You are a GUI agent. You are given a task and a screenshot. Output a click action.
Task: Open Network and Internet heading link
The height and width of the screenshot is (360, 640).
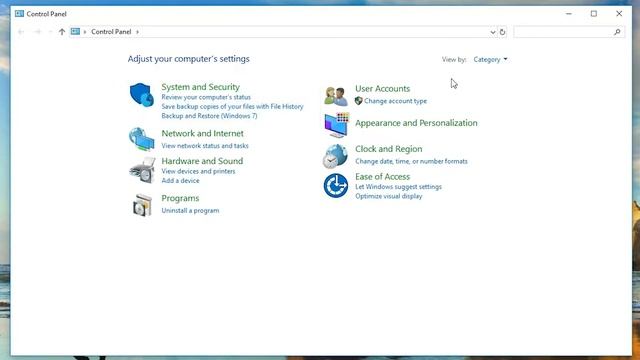pos(202,133)
